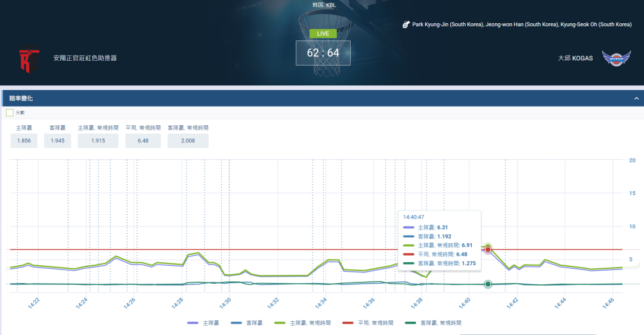Viewport: 644px width, 335px height.
Task: Click the LIVE status badge
Action: [x=323, y=33]
